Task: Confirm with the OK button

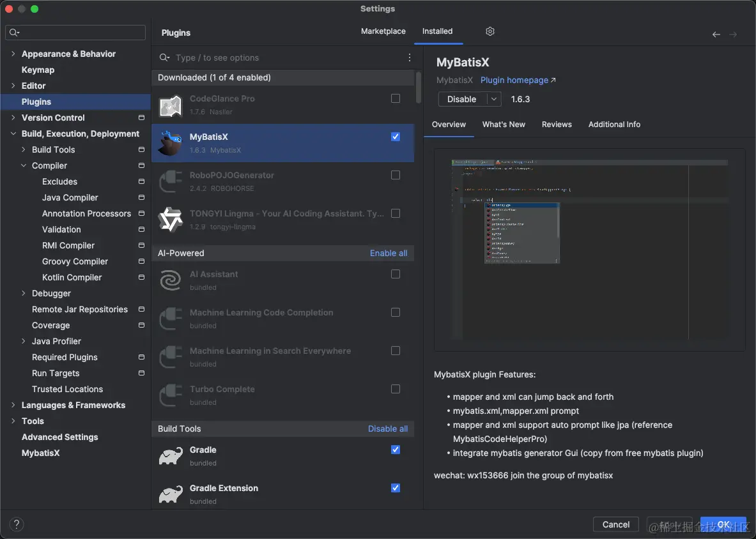Action: tap(723, 524)
